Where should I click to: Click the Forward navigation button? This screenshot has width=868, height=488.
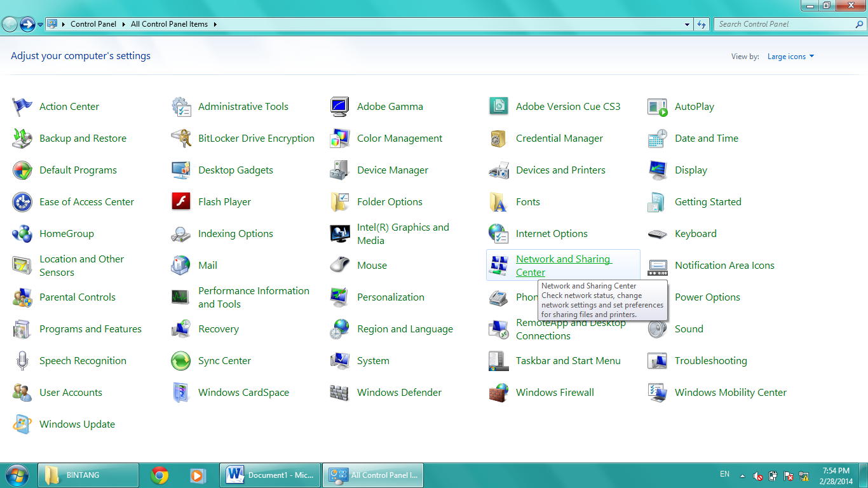coord(27,25)
